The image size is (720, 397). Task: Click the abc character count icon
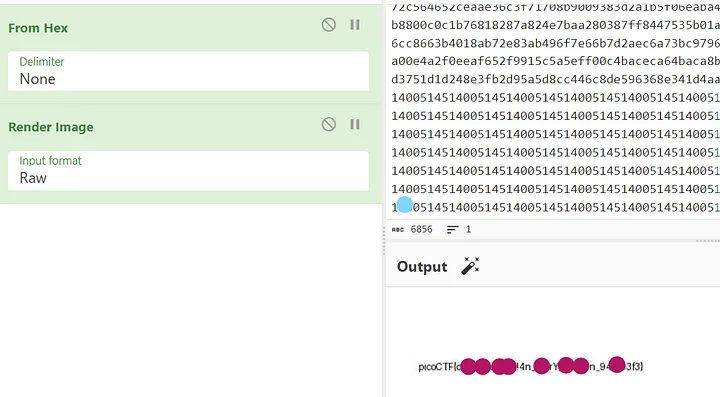(x=398, y=229)
